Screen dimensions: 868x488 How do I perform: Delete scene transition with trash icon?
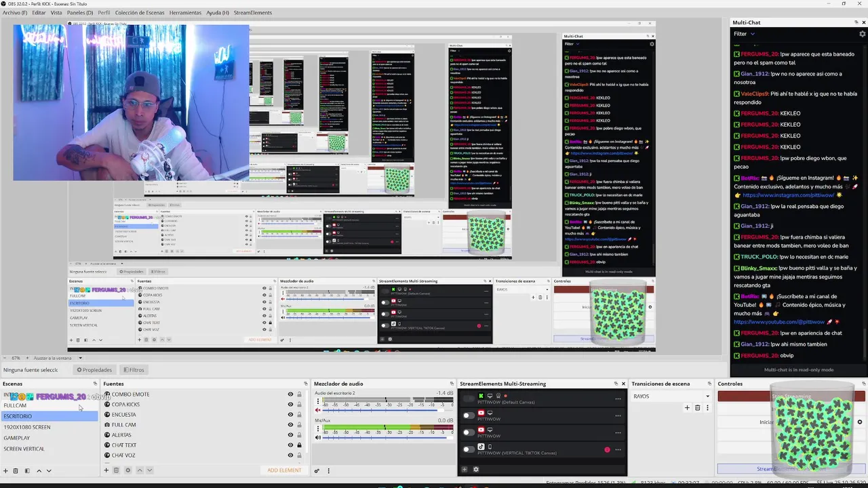coord(697,407)
